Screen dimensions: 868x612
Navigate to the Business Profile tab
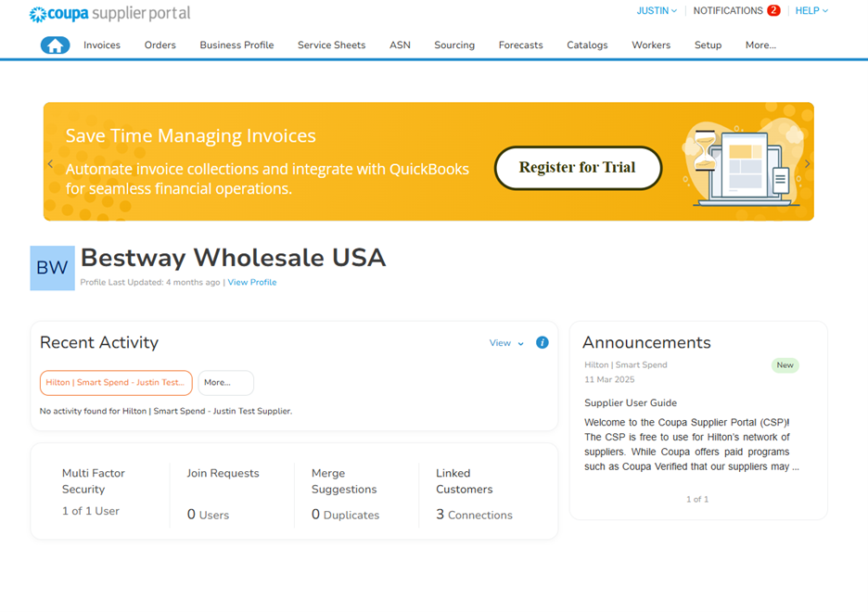tap(236, 45)
